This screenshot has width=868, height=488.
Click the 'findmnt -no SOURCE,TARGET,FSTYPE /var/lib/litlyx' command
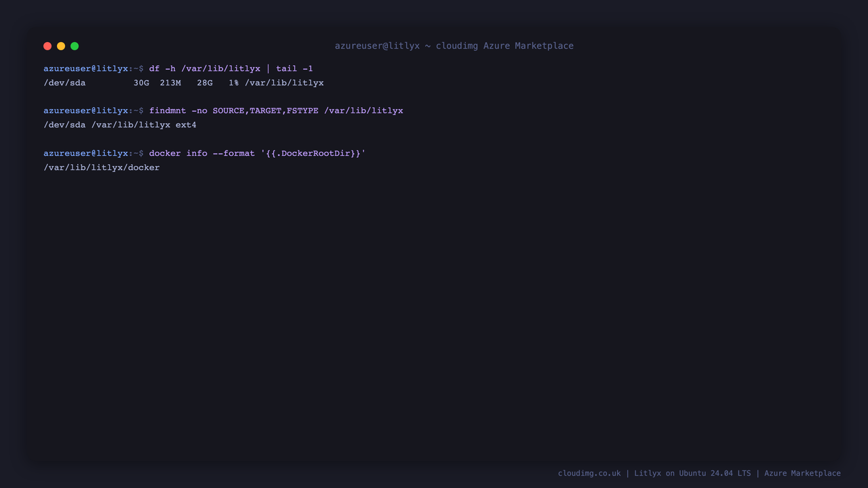(x=276, y=110)
